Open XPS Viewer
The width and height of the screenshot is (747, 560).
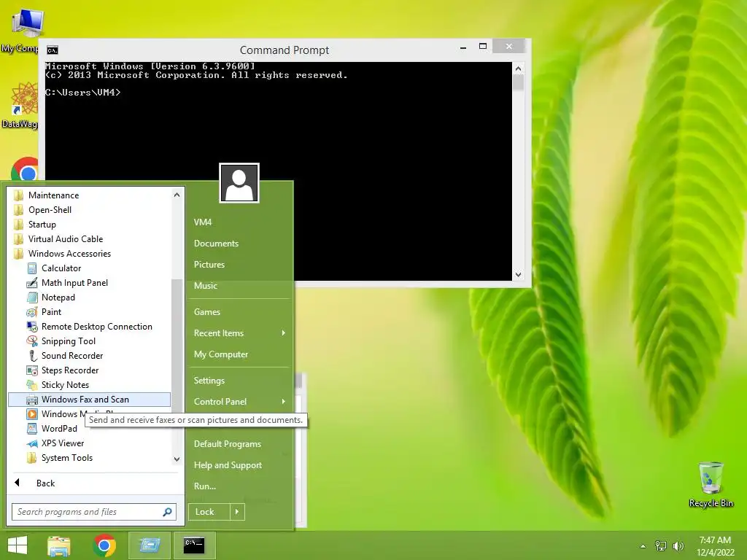coord(89,443)
